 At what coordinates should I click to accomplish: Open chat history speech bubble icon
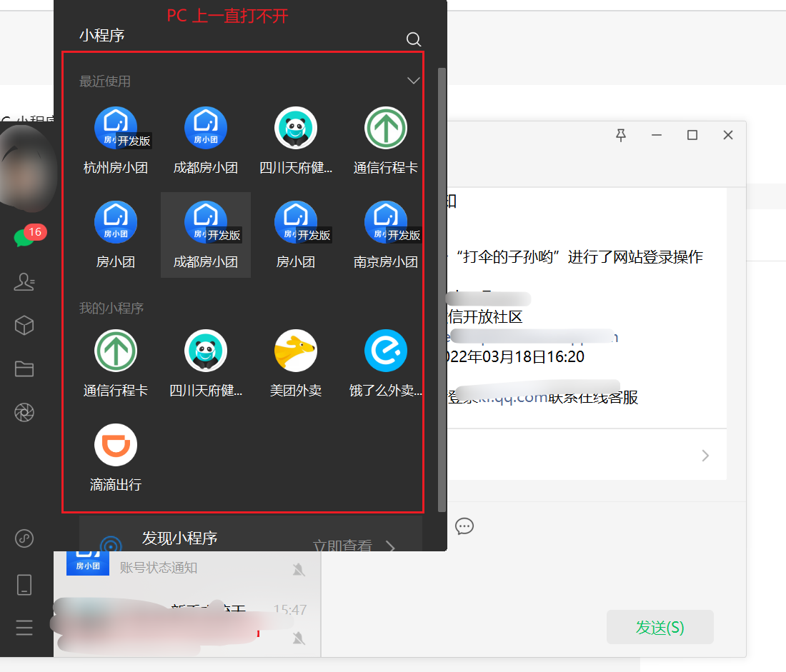pyautogui.click(x=464, y=526)
